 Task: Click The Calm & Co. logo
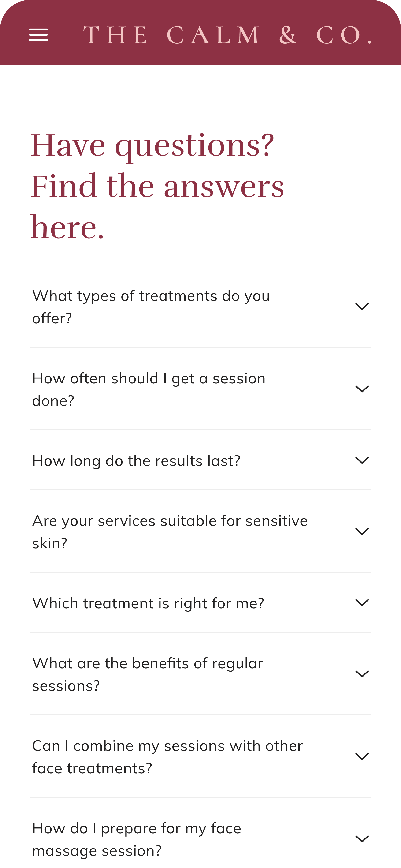point(227,35)
